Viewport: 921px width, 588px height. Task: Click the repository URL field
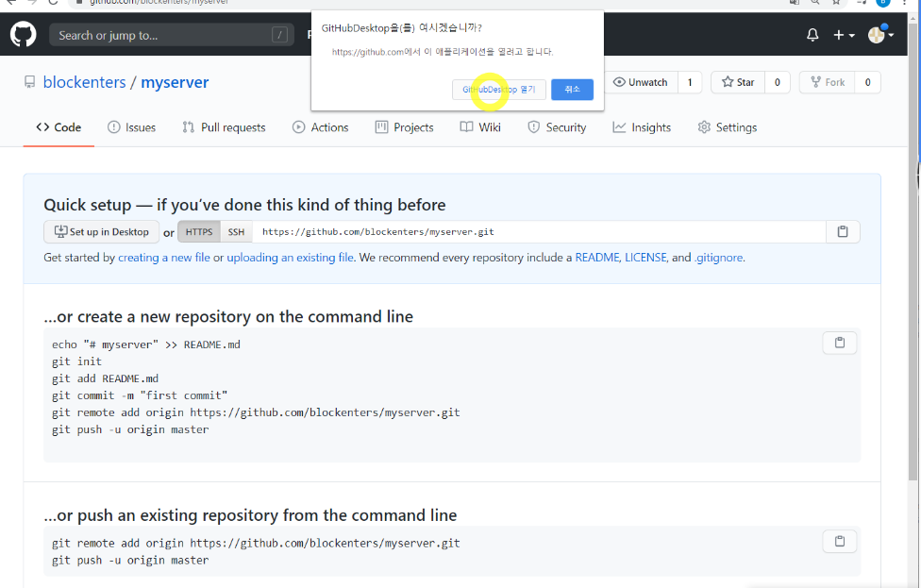tap(539, 231)
